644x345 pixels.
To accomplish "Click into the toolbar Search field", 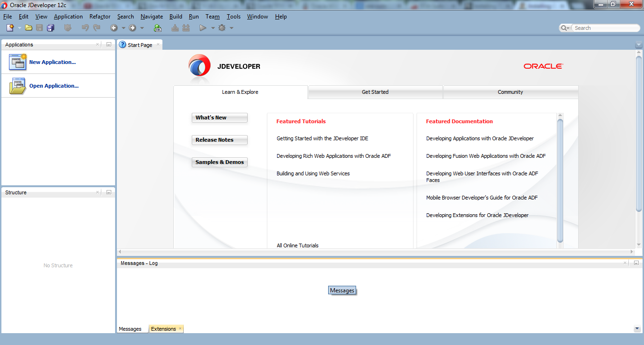I will point(606,28).
